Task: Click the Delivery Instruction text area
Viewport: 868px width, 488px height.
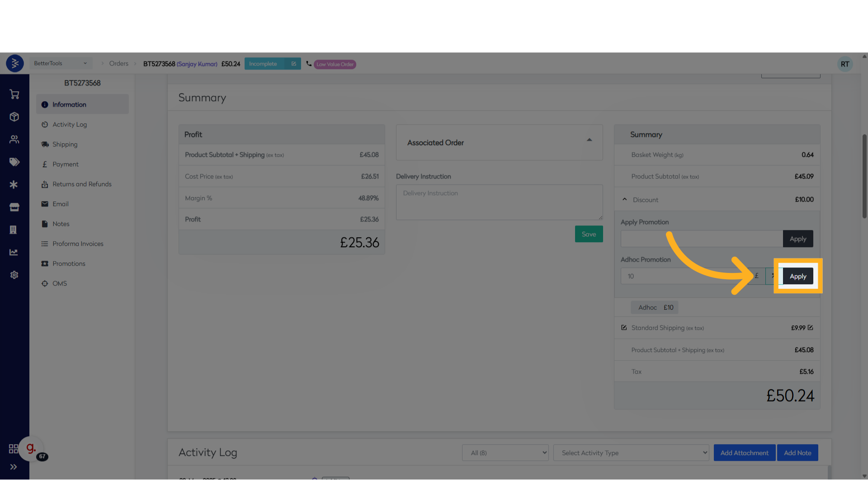Action: pos(499,202)
